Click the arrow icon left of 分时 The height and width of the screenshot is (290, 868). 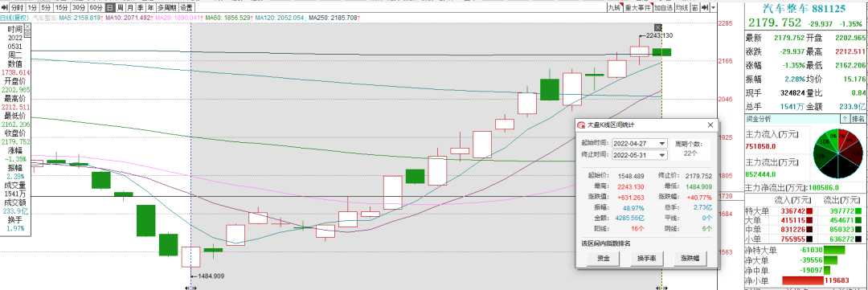[x=5, y=8]
